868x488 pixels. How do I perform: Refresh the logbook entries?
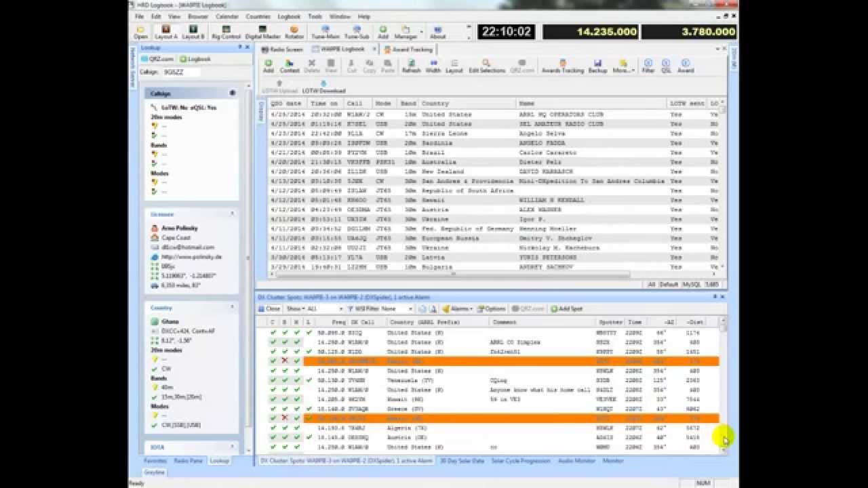coord(411,66)
